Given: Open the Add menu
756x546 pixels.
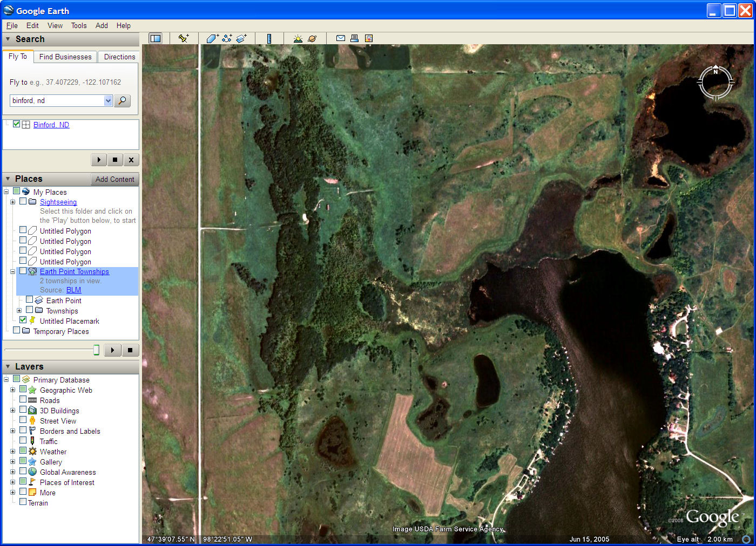Looking at the screenshot, I should [102, 25].
